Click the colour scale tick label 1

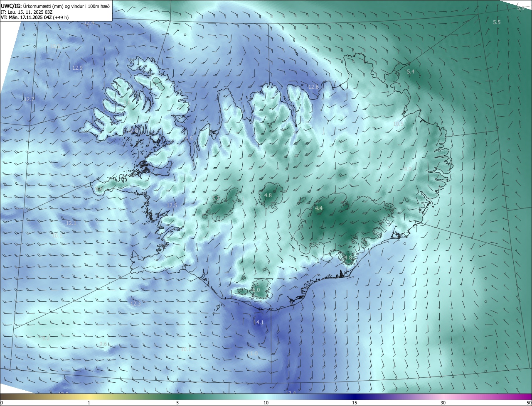click(x=89, y=403)
